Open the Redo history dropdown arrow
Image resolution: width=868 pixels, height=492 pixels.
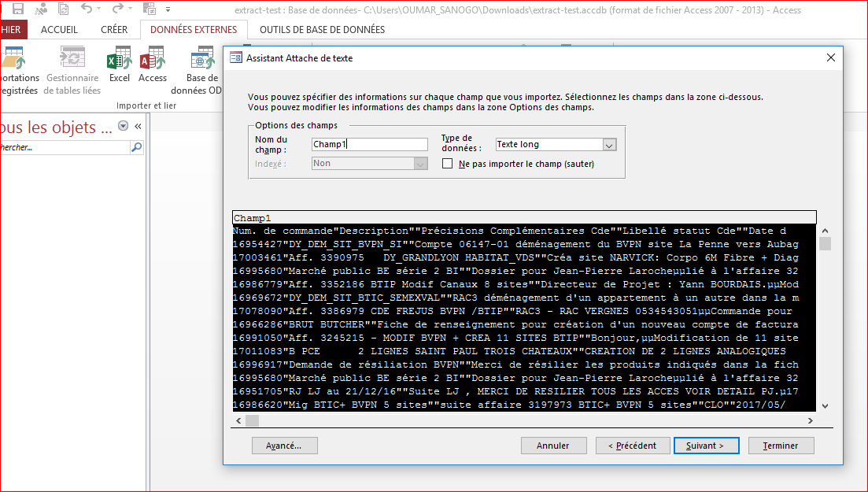(x=130, y=9)
